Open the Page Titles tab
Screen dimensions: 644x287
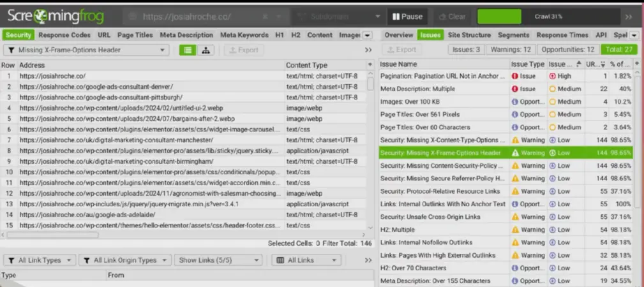coord(135,35)
